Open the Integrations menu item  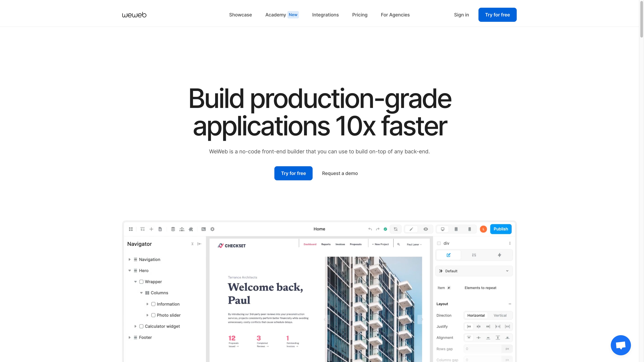point(325,15)
